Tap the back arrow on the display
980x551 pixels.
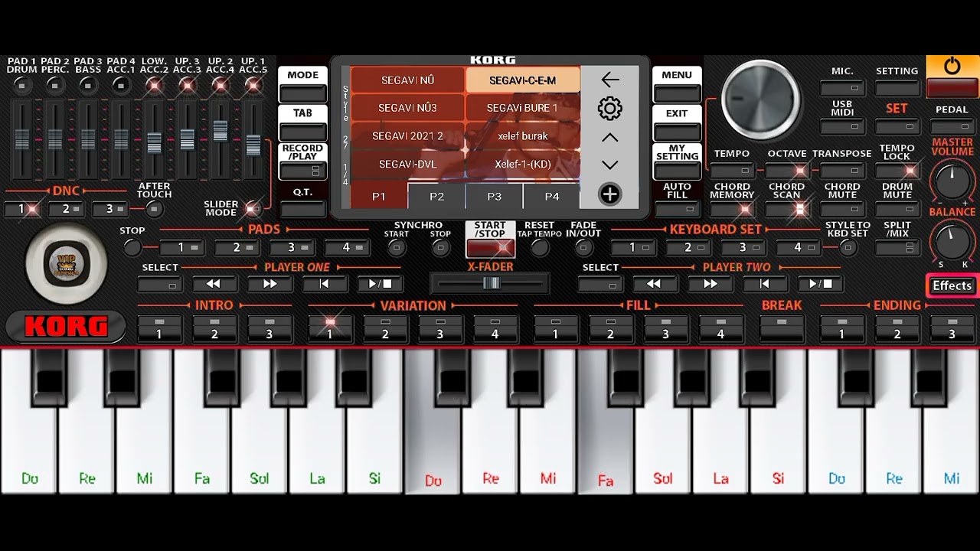pyautogui.click(x=609, y=80)
